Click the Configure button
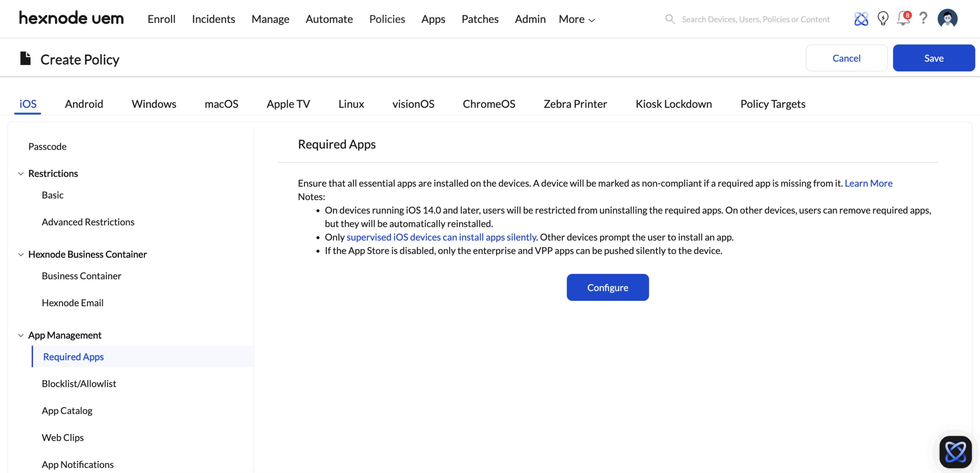The height and width of the screenshot is (473, 980). click(x=608, y=287)
